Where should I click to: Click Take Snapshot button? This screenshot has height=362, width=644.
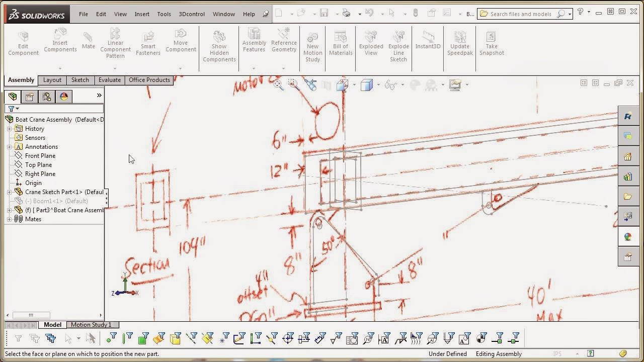pyautogui.click(x=492, y=43)
